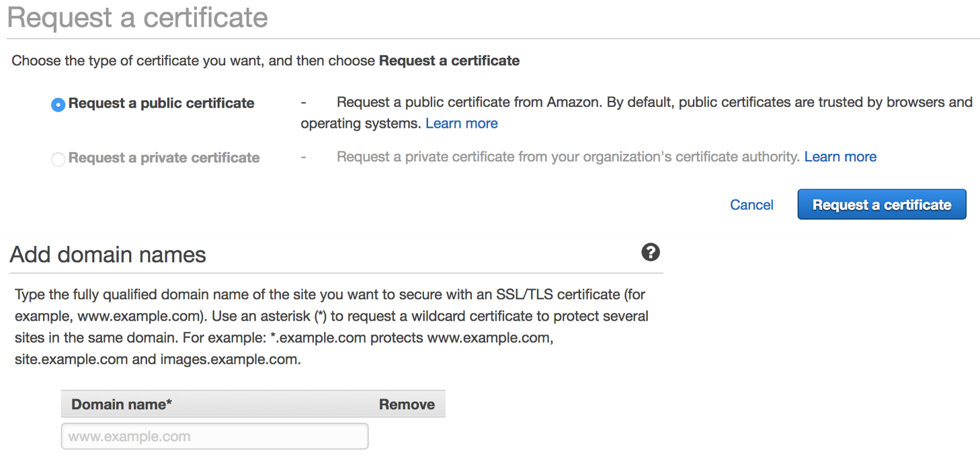Open Learn more link for private certificates

point(840,157)
